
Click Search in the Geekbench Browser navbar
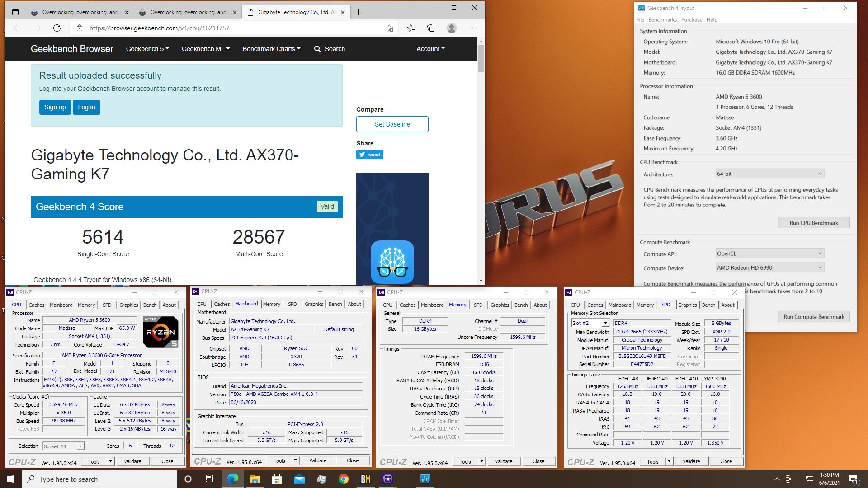click(x=330, y=49)
